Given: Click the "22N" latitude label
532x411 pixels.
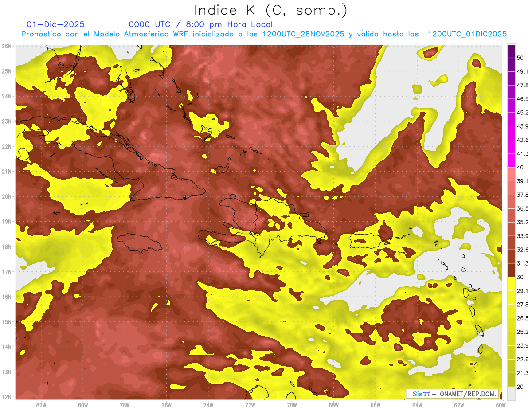Looking at the screenshot, I should pos(7,146).
